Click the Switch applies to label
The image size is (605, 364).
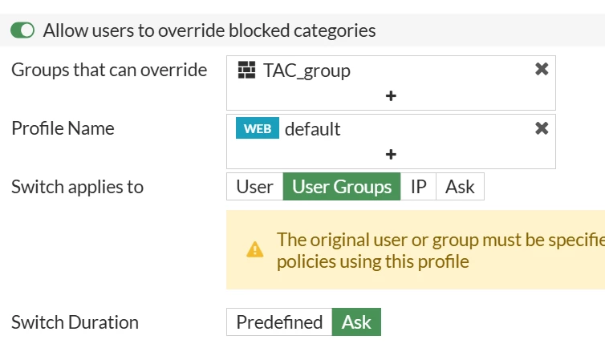pyautogui.click(x=77, y=187)
